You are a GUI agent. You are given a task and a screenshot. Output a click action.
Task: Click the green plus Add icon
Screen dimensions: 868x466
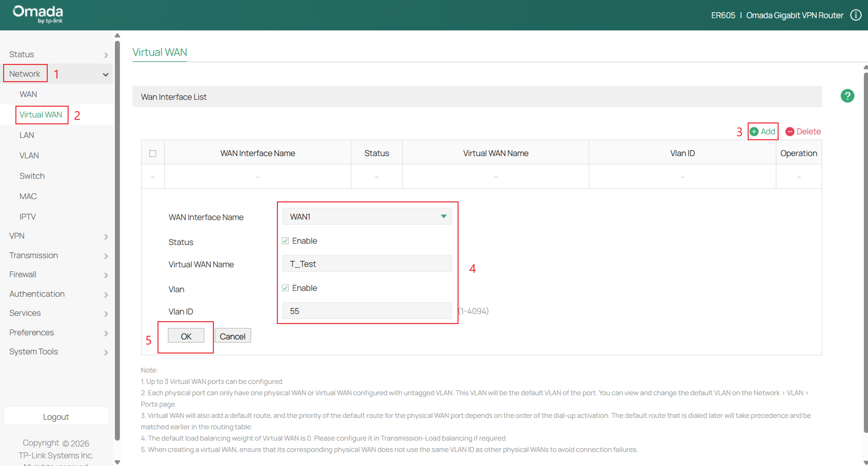(x=754, y=131)
